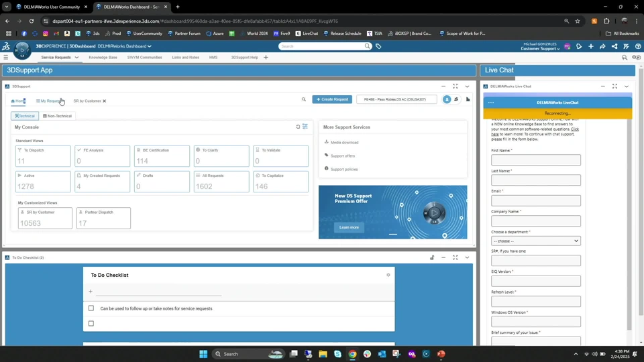The image size is (644, 362).
Task: Click the plus icon to add checklist item
Action: [91, 292]
